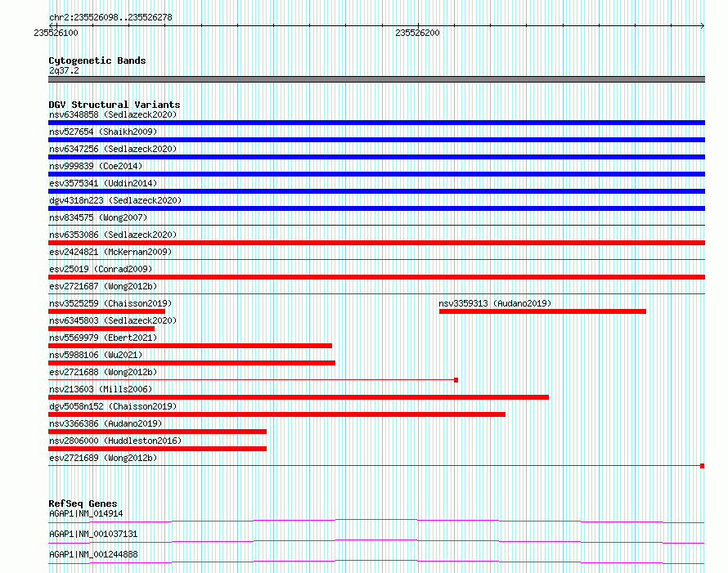Viewport: 728px width, 573px height.
Task: Click the red bar under nsv3359313
Action: point(543,311)
